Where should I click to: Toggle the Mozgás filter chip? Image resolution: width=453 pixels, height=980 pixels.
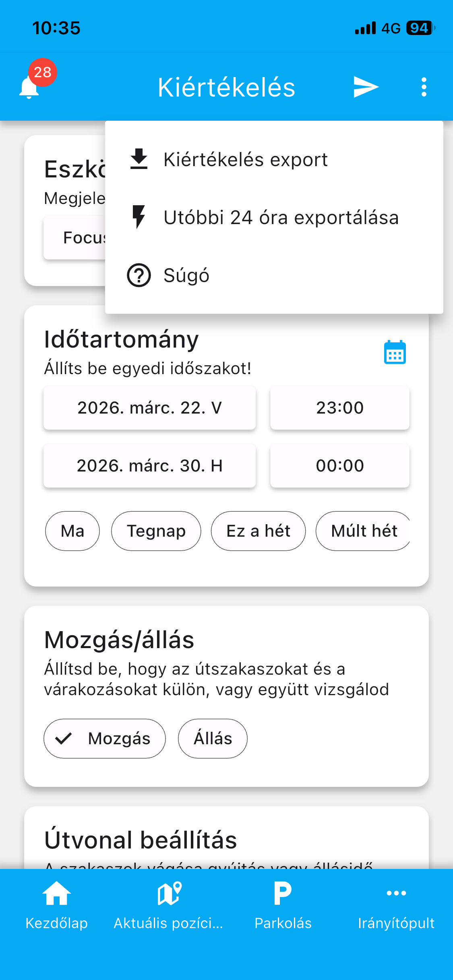coord(105,739)
